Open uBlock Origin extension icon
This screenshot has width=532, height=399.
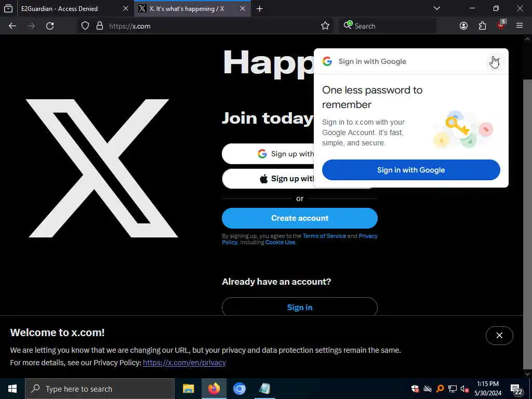[501, 25]
